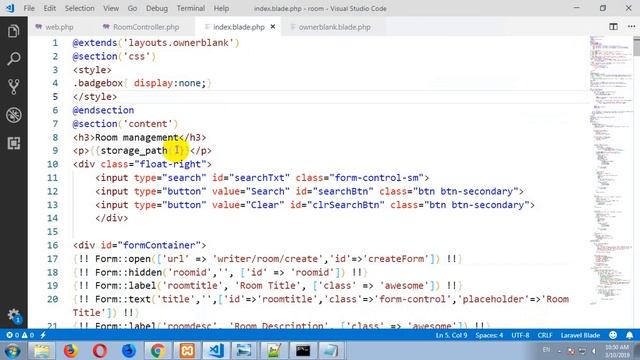This screenshot has height=360, width=640.
Task: Click '.badgebox' selector on line 4
Action: pos(98,83)
